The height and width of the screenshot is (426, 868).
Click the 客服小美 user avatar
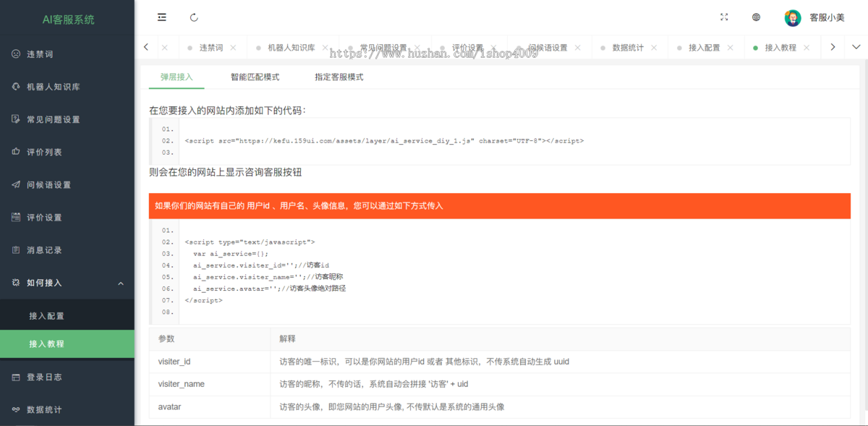793,18
